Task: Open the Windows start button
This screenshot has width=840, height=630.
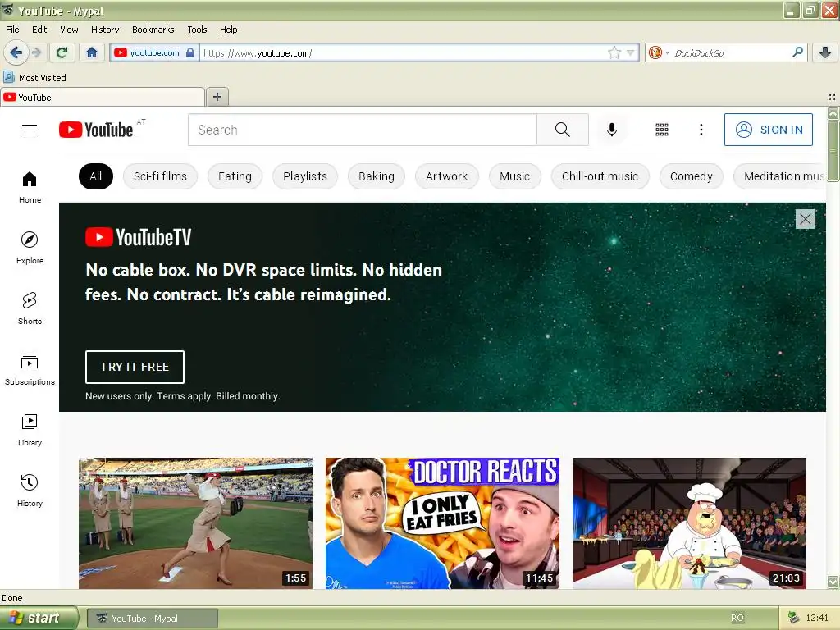Action: [x=39, y=618]
